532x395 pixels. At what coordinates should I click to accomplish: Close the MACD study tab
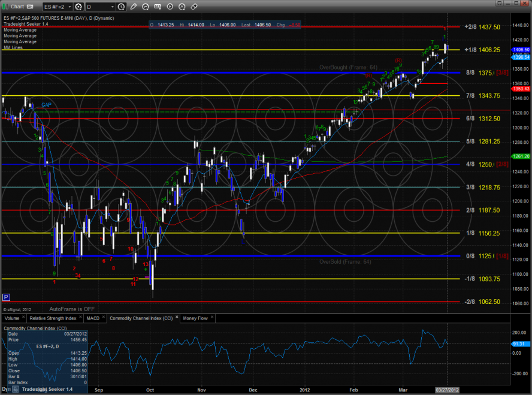[x=104, y=316]
